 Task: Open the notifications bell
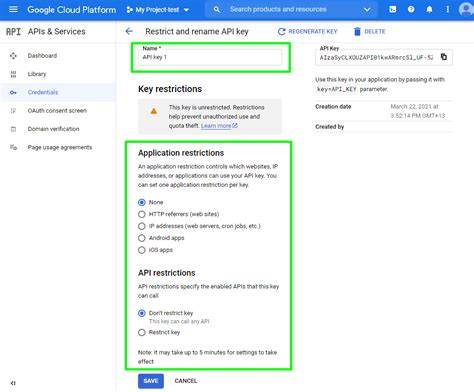[x=429, y=9]
